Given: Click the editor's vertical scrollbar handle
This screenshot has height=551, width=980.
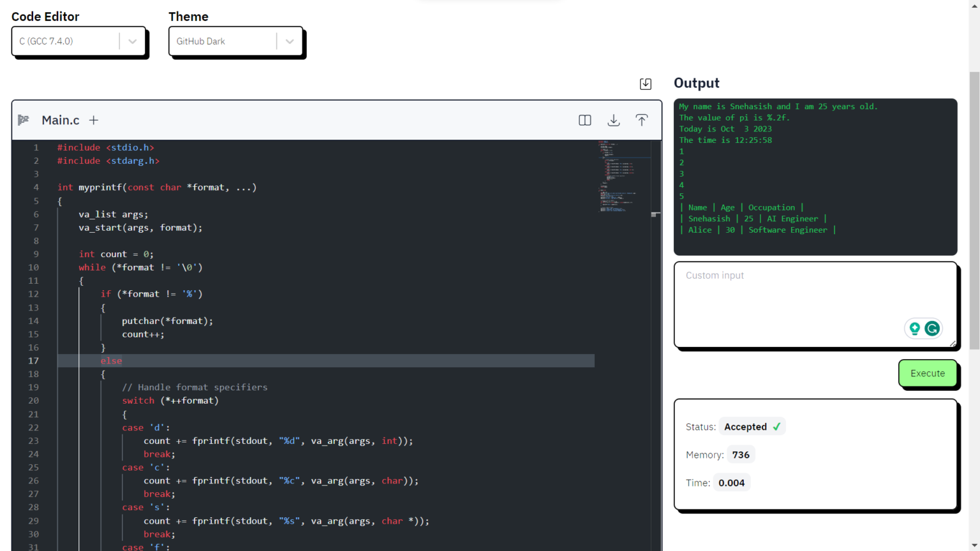Looking at the screenshot, I should (x=655, y=214).
